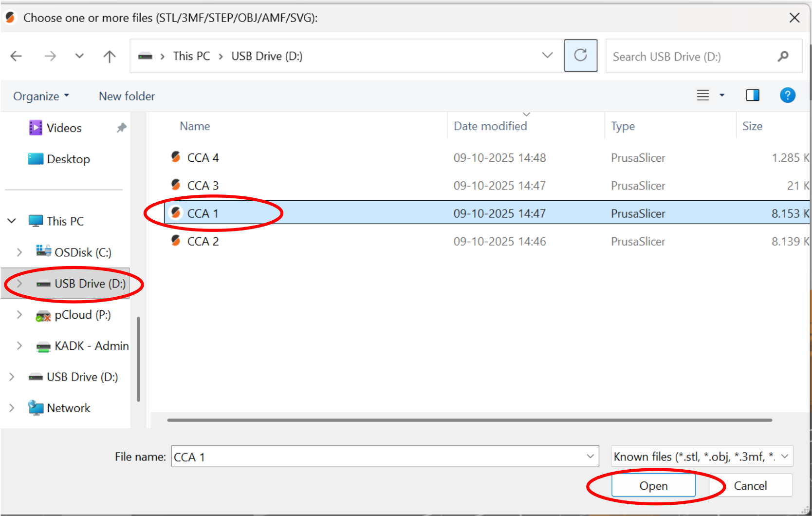
Task: Click the Open button
Action: point(653,486)
